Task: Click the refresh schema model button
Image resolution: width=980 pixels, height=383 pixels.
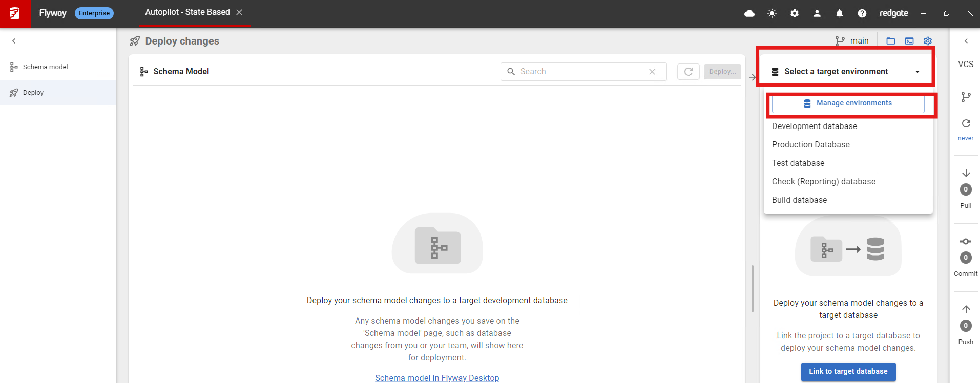Action: coord(688,72)
